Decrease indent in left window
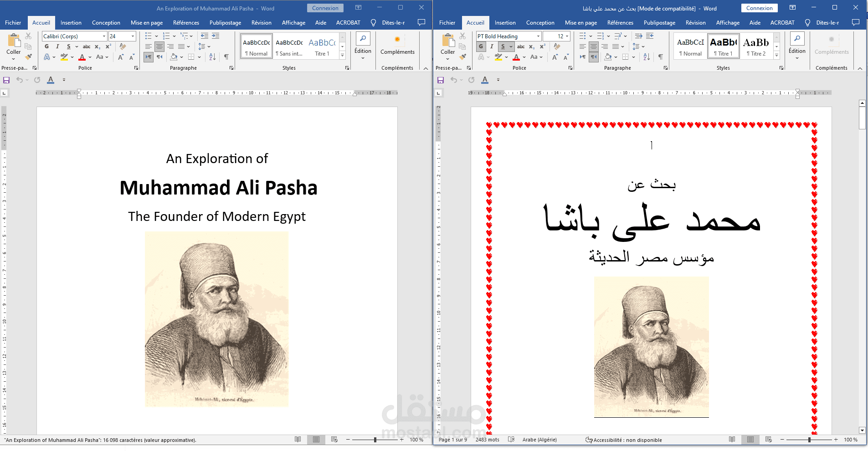The width and height of the screenshot is (868, 451). point(205,36)
